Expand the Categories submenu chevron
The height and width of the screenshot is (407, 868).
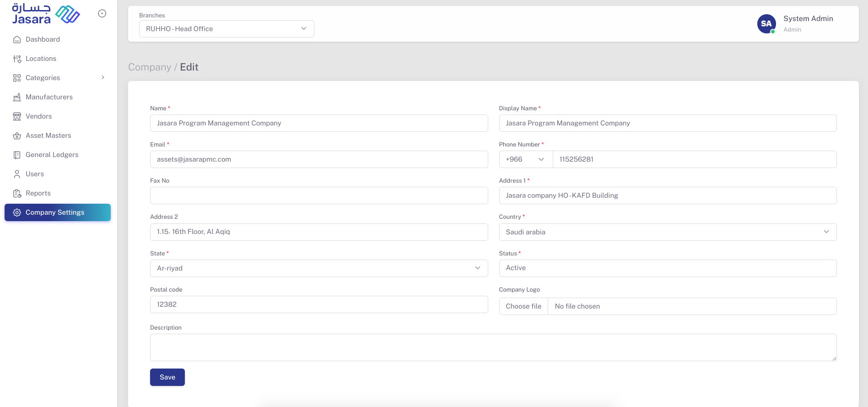tap(103, 78)
